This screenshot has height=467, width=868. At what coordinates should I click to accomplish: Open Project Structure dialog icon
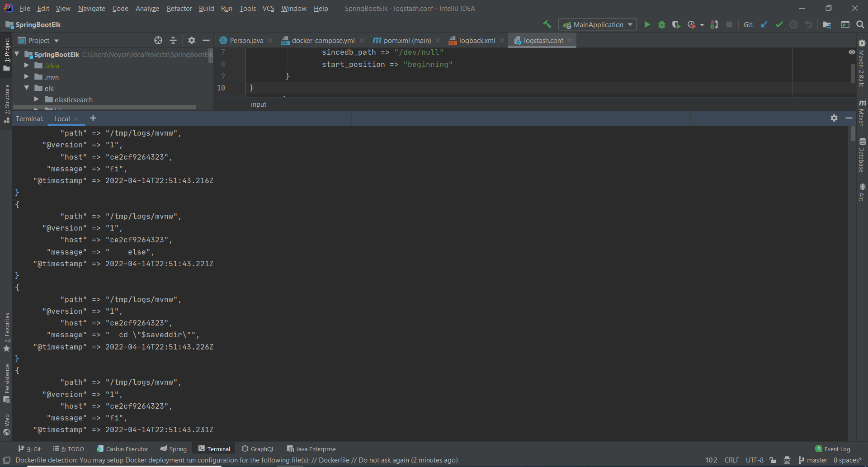pyautogui.click(x=827, y=24)
